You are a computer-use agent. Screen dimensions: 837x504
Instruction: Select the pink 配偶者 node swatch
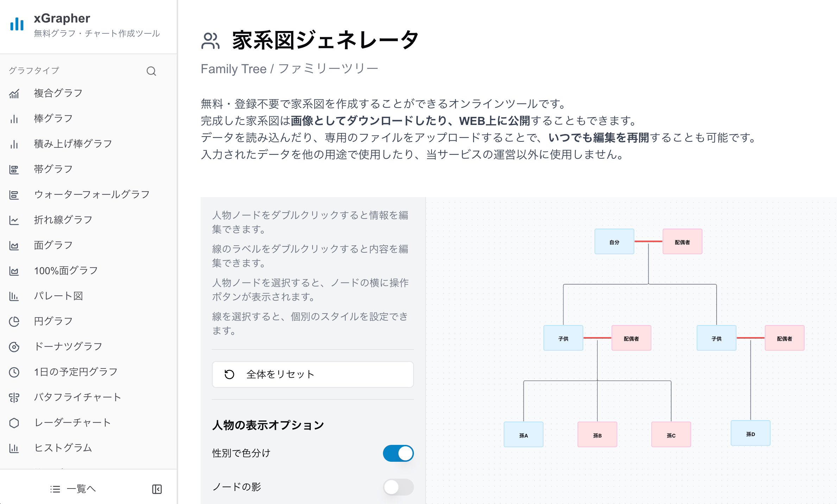point(681,241)
